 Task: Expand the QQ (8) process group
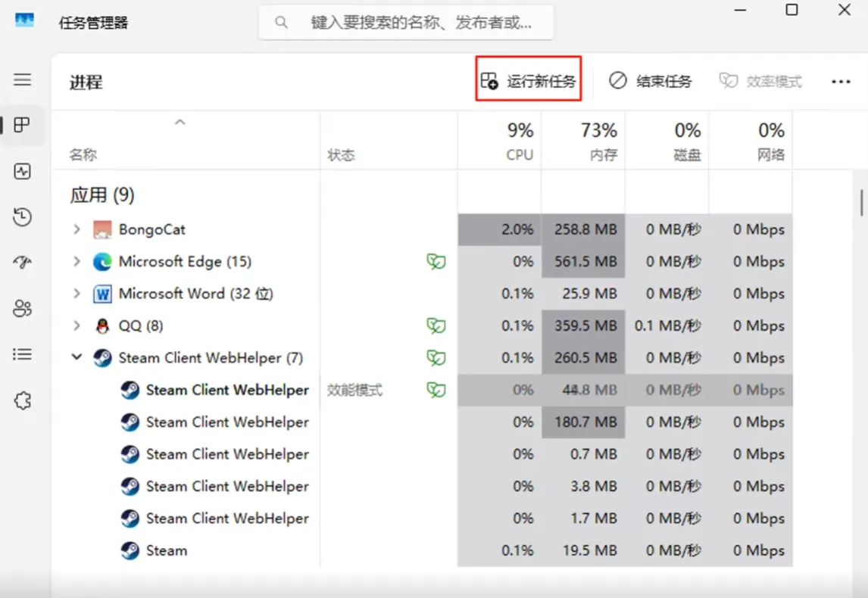(x=77, y=325)
